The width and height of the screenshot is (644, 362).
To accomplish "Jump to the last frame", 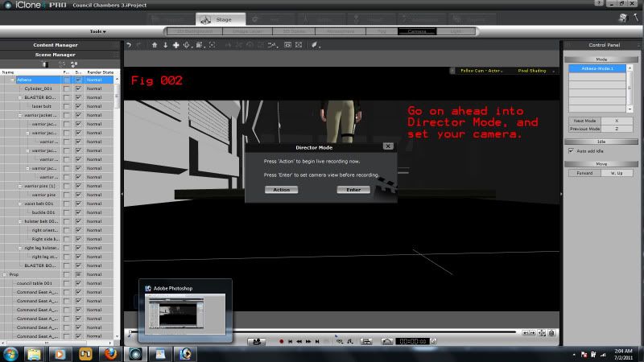I will click(x=317, y=341).
